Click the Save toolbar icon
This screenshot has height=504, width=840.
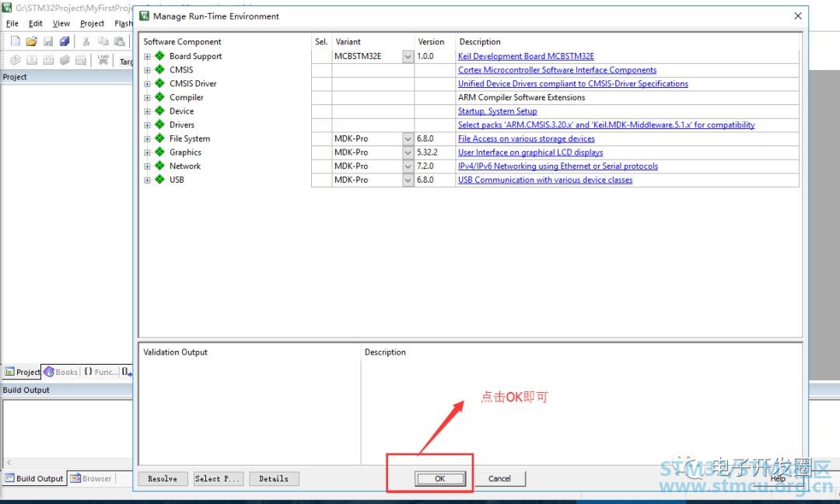tap(48, 41)
